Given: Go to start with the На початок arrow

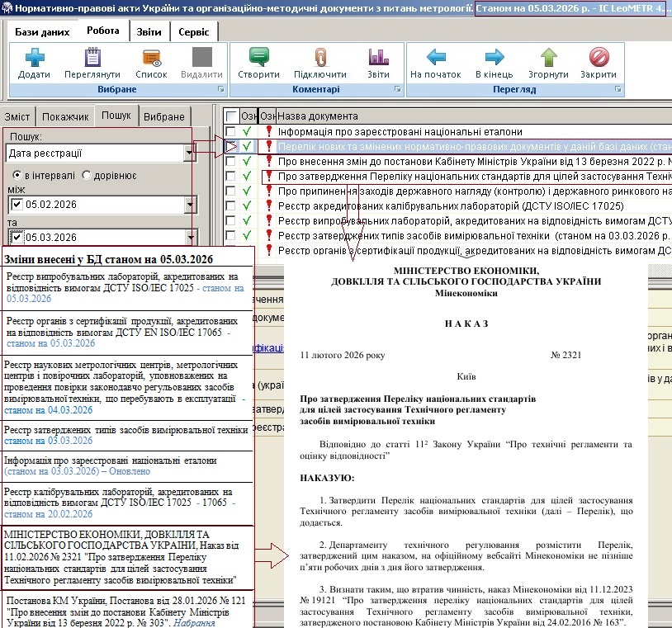Looking at the screenshot, I should coord(435,59).
